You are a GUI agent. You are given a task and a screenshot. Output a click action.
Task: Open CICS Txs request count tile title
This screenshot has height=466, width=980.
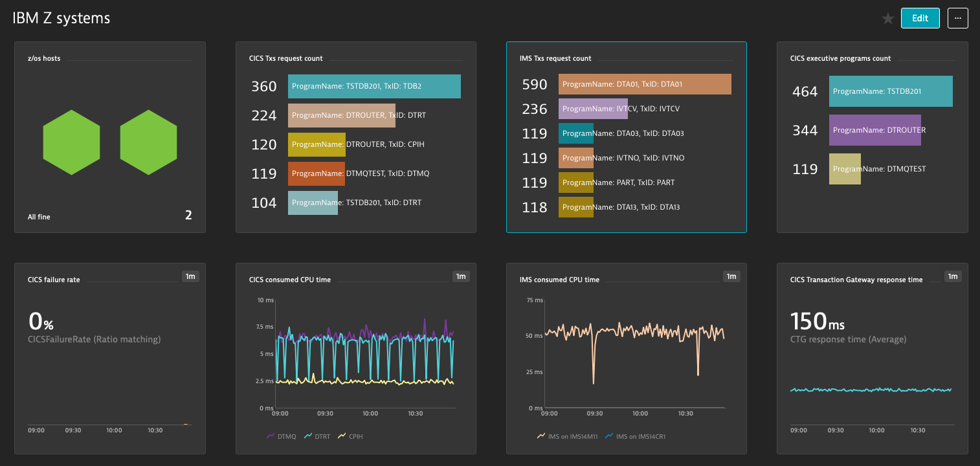click(286, 58)
